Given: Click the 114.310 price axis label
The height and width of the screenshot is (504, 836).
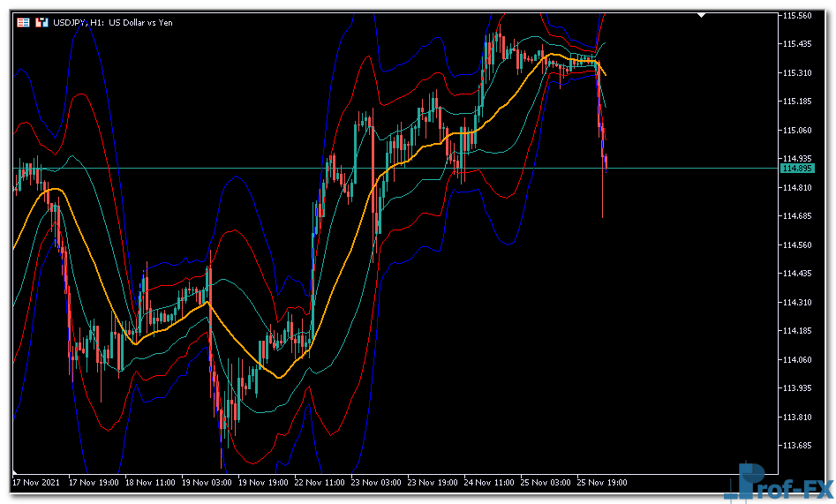Looking at the screenshot, I should point(796,303).
